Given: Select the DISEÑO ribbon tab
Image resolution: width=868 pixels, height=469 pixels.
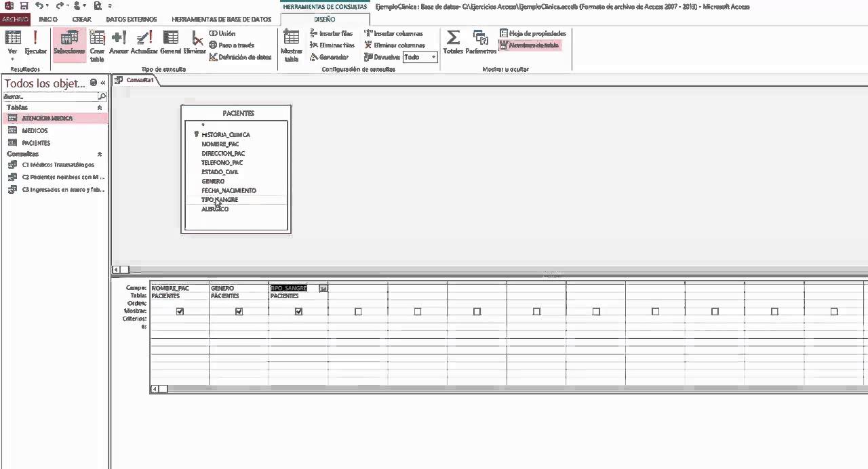Looking at the screenshot, I should coord(324,20).
